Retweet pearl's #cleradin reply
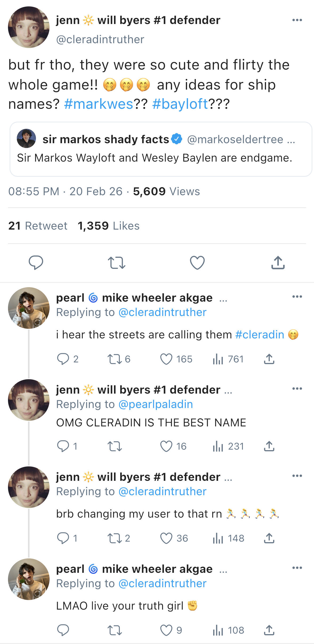The image size is (314, 644). [x=115, y=359]
